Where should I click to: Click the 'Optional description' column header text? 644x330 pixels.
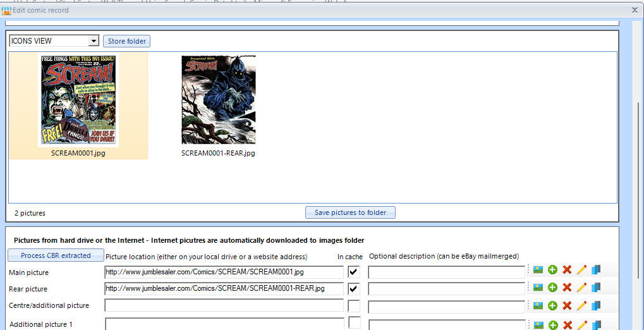tap(444, 257)
